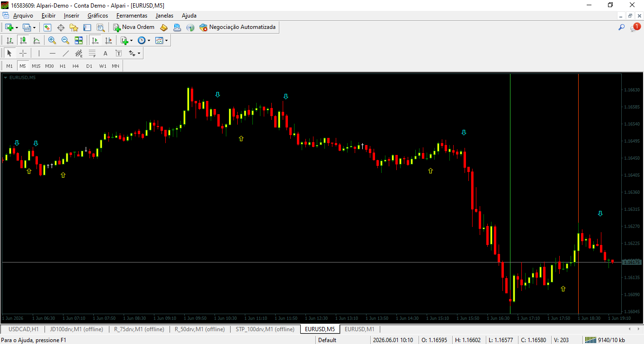The width and height of the screenshot is (644, 344).
Task: Pick the horizontal line drawing tool
Action: [52, 53]
